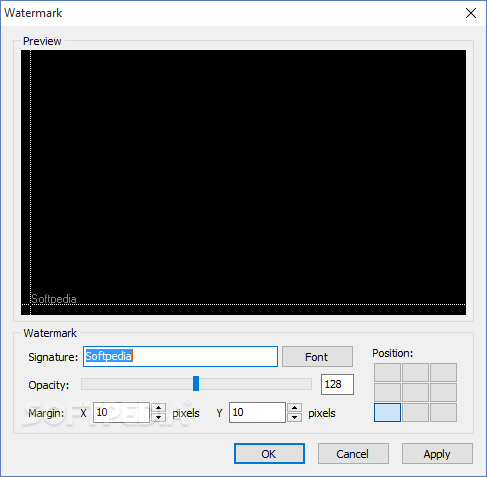Click the Margin X value field
This screenshot has width=487, height=477.
(x=121, y=412)
